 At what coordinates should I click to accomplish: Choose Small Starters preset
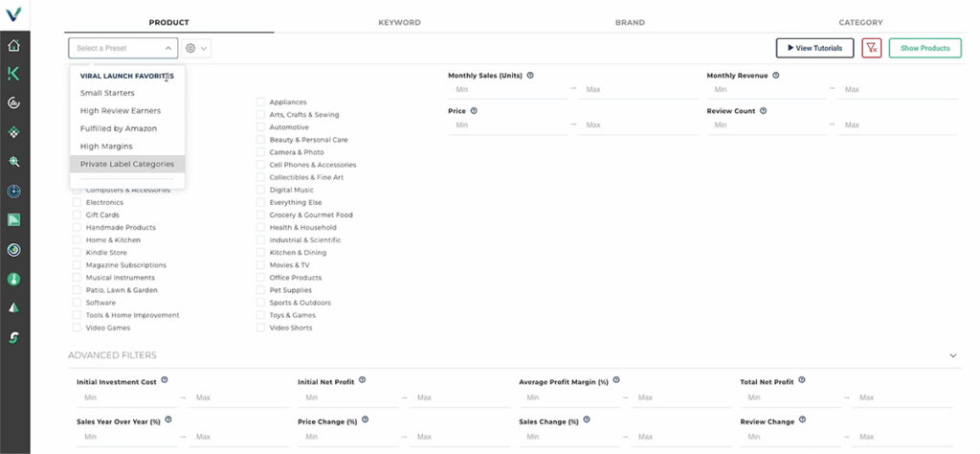pos(127,93)
